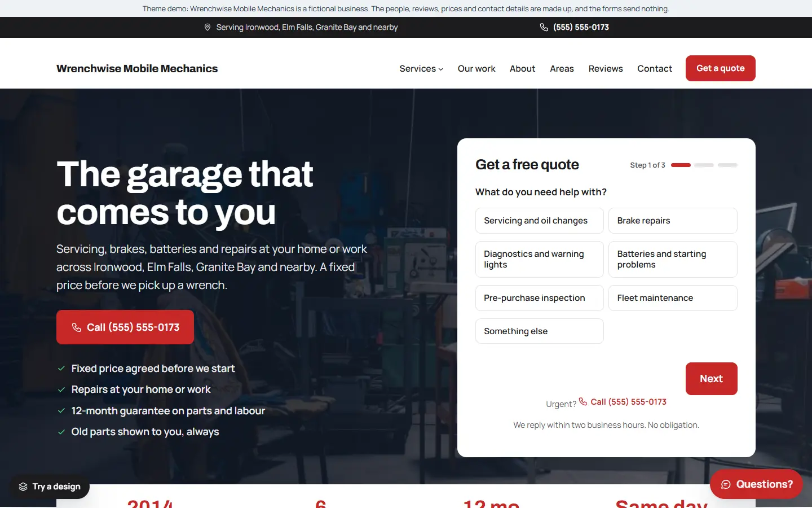The width and height of the screenshot is (812, 508).
Task: Open the Try a design layers widget
Action: tap(50, 487)
